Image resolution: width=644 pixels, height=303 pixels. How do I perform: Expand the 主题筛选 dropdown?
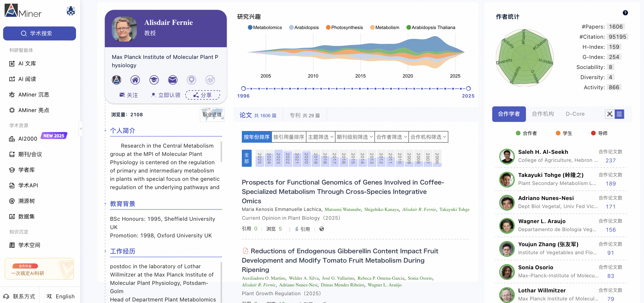tap(320, 137)
